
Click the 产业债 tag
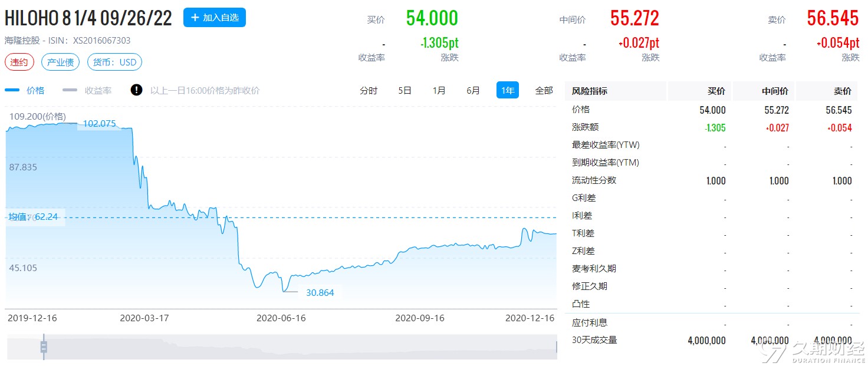click(61, 62)
